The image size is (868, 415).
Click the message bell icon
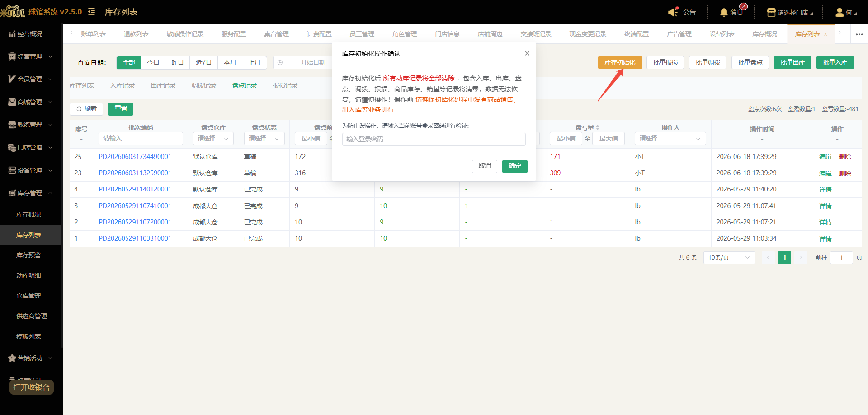pos(724,12)
